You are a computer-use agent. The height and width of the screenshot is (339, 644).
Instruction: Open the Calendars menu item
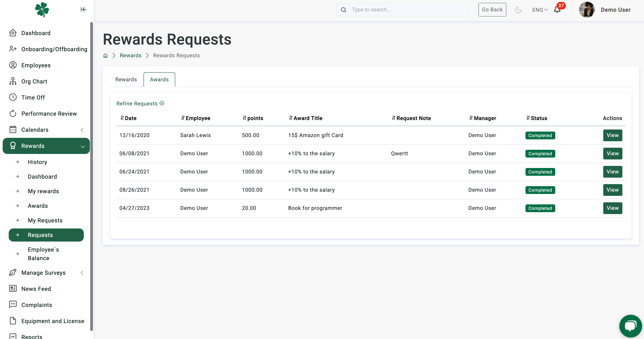pos(35,130)
